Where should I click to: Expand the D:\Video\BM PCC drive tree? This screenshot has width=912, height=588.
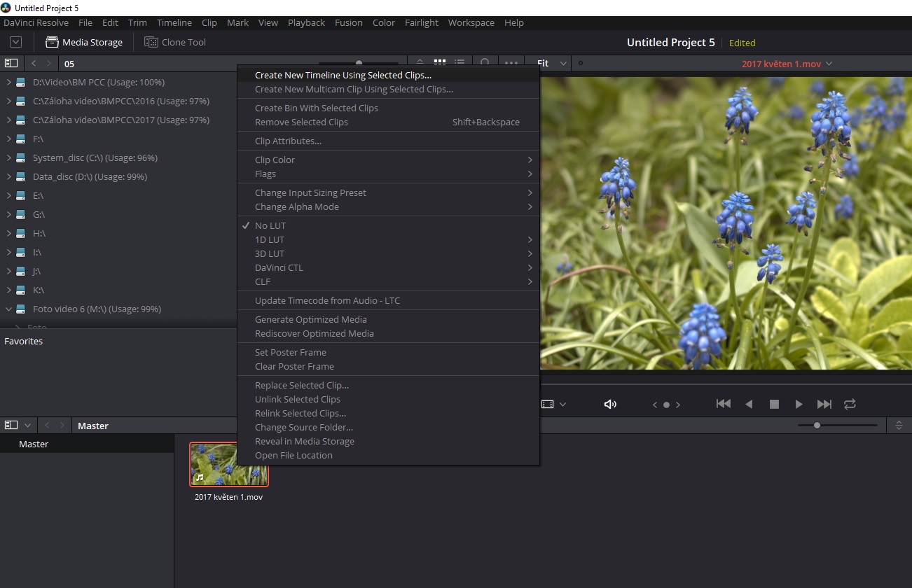(x=8, y=83)
